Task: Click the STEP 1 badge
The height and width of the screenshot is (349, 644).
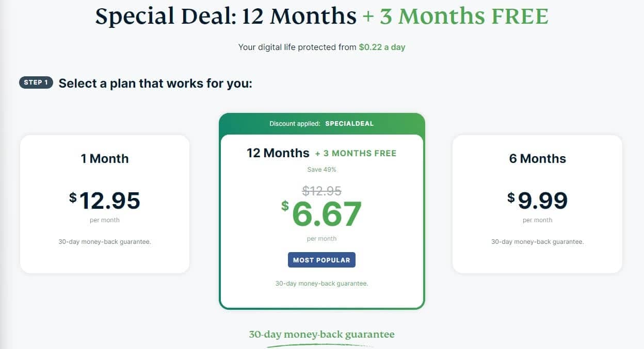Action: pyautogui.click(x=36, y=82)
